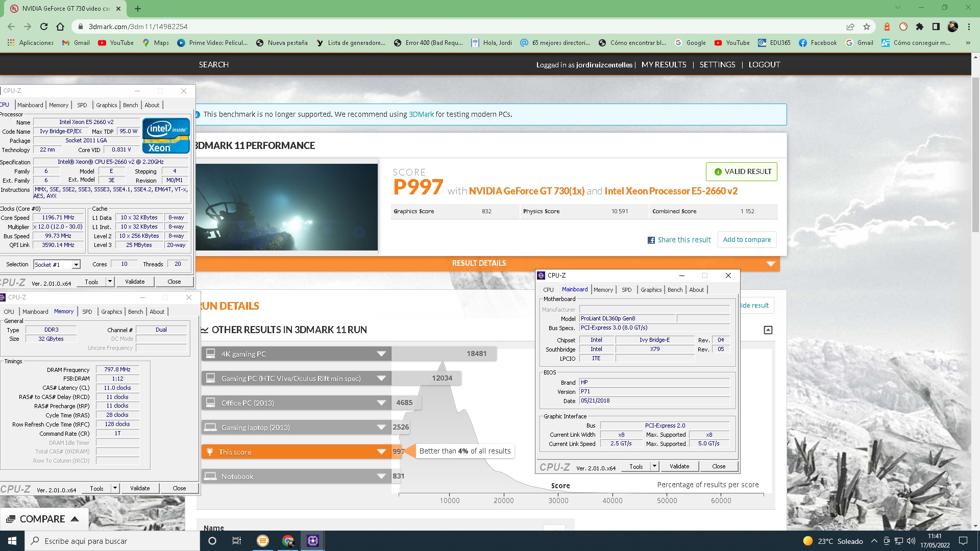This screenshot has height=551, width=980.
Task: Click the Facebook icon beside Share this result
Action: coord(651,240)
